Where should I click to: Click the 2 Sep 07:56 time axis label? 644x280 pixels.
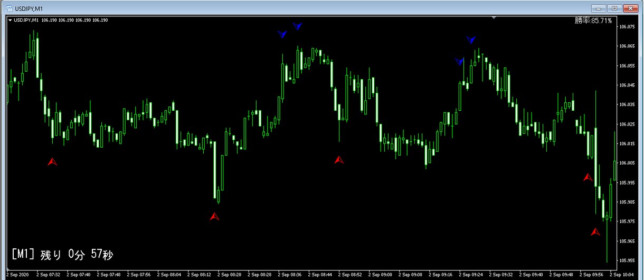139,275
